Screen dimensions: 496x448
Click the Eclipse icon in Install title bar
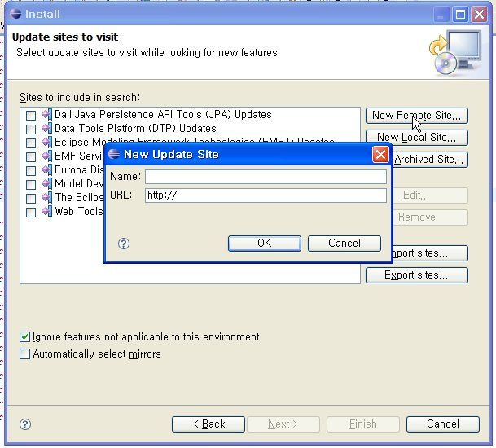(15, 14)
